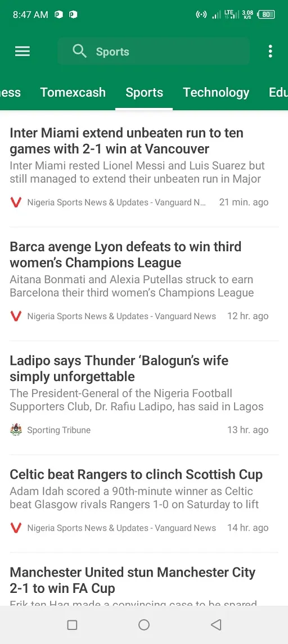Open Manchester United stun Manchester City article
Image resolution: width=288 pixels, height=644 pixels.
pyautogui.click(x=133, y=580)
